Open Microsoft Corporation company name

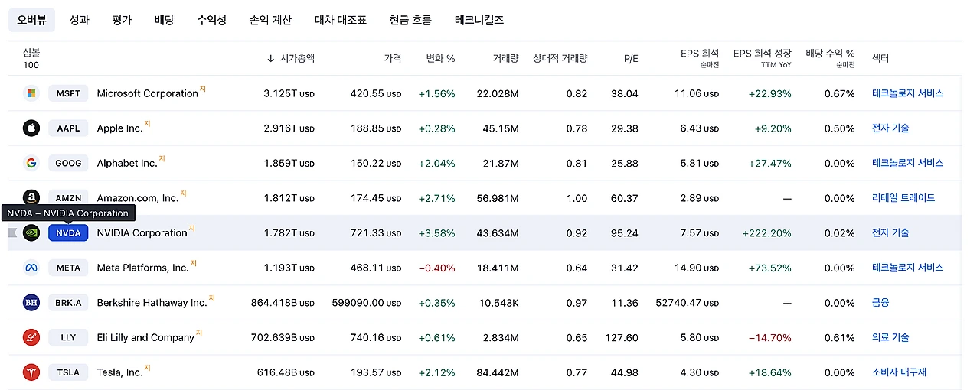(x=147, y=93)
